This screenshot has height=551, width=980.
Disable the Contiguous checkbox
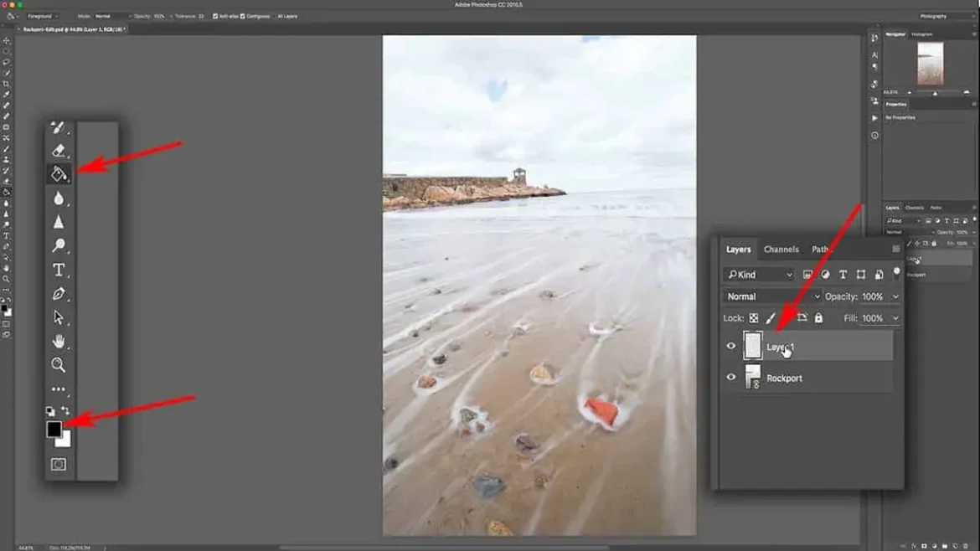pos(244,16)
